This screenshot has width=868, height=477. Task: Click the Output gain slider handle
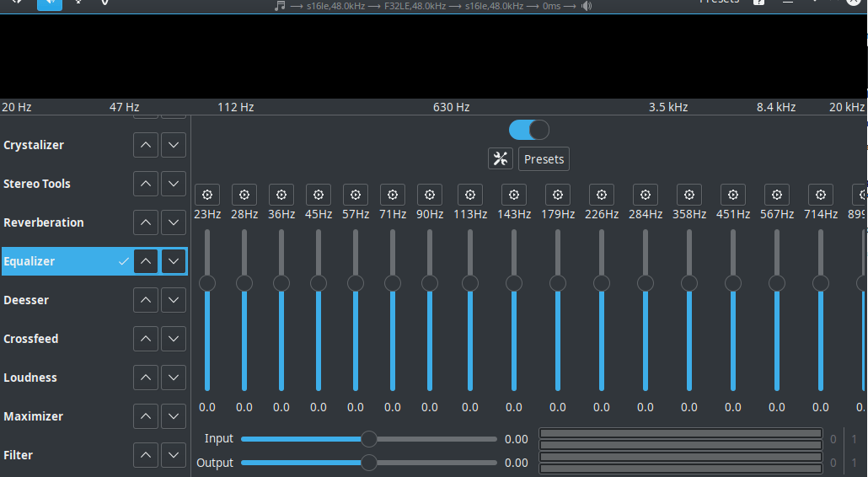coord(369,463)
